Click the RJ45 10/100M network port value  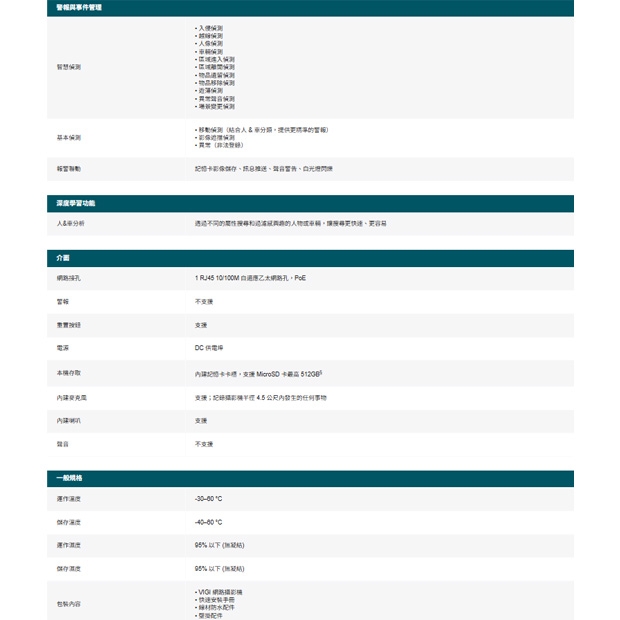250,277
